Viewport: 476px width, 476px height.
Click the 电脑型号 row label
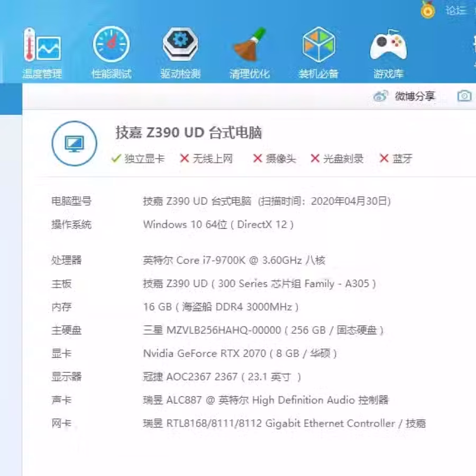click(71, 201)
